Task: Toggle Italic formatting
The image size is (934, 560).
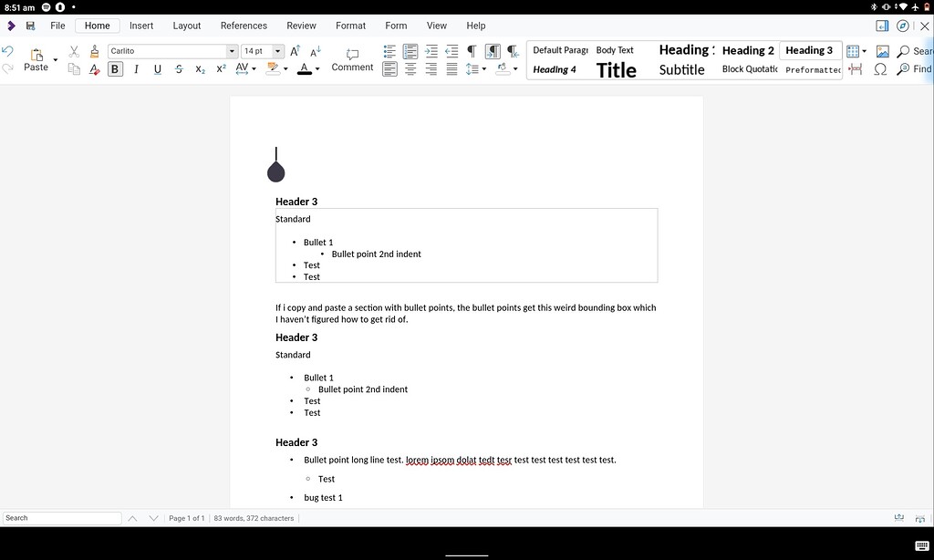Action: tap(137, 69)
